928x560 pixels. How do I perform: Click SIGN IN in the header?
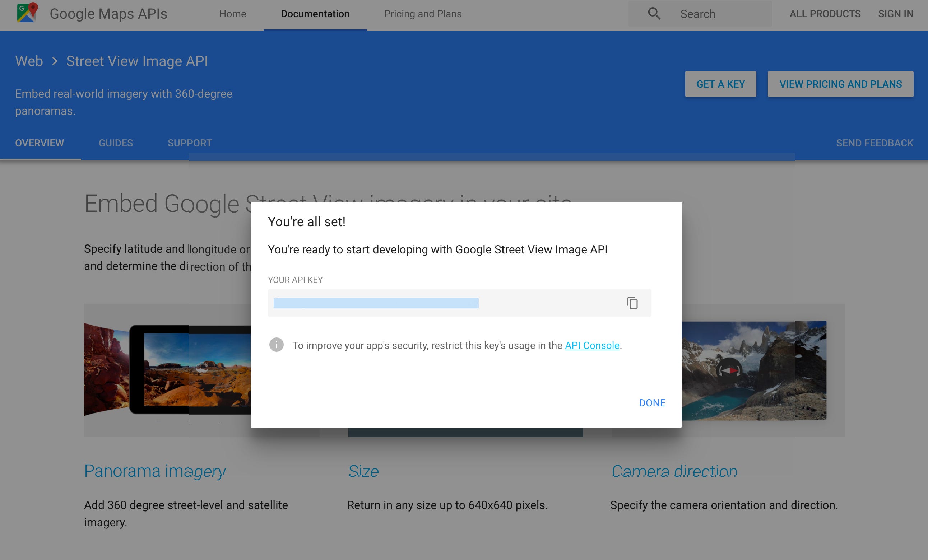896,14
